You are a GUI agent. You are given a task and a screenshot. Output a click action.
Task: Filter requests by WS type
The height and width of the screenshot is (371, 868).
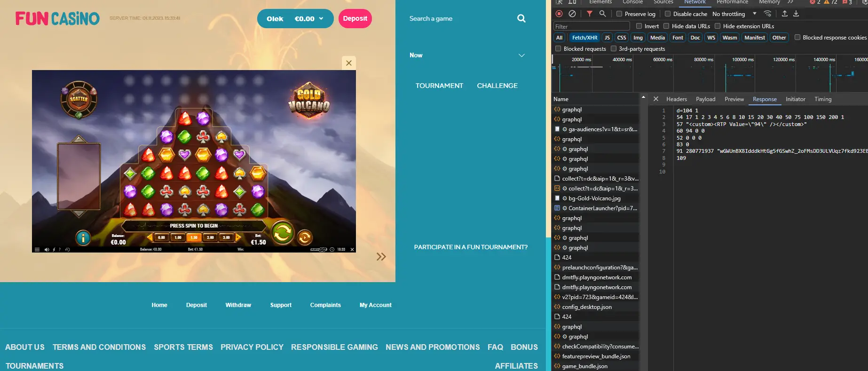point(711,38)
